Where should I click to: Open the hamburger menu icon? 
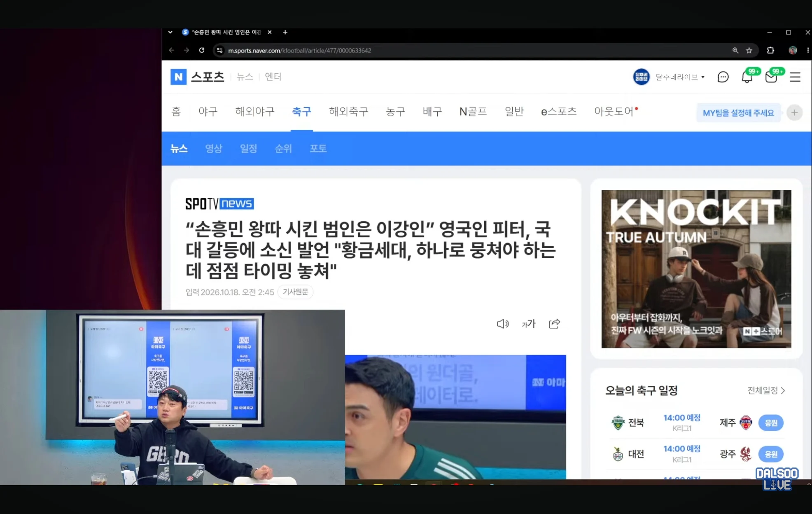(x=795, y=77)
